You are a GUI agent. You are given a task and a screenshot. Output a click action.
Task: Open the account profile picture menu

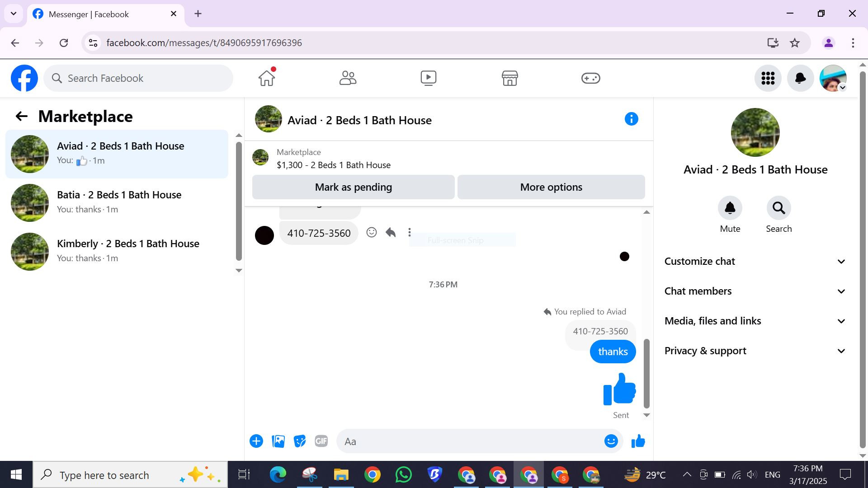click(x=833, y=78)
